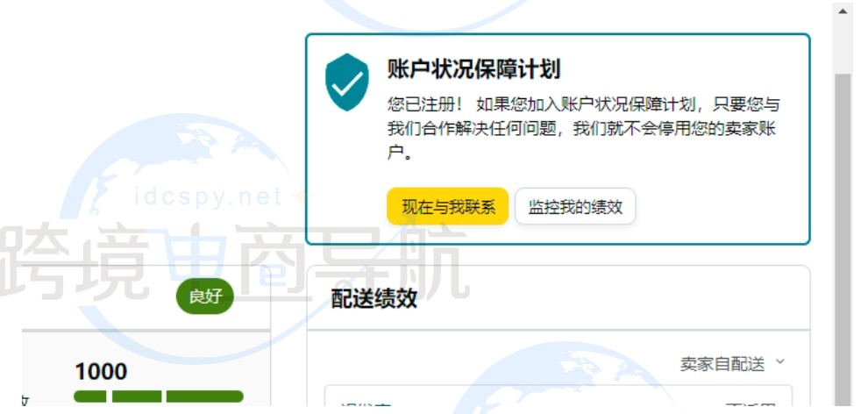The width and height of the screenshot is (868, 414).
Task: Click the 现在与我联系 yellow button
Action: 447,206
